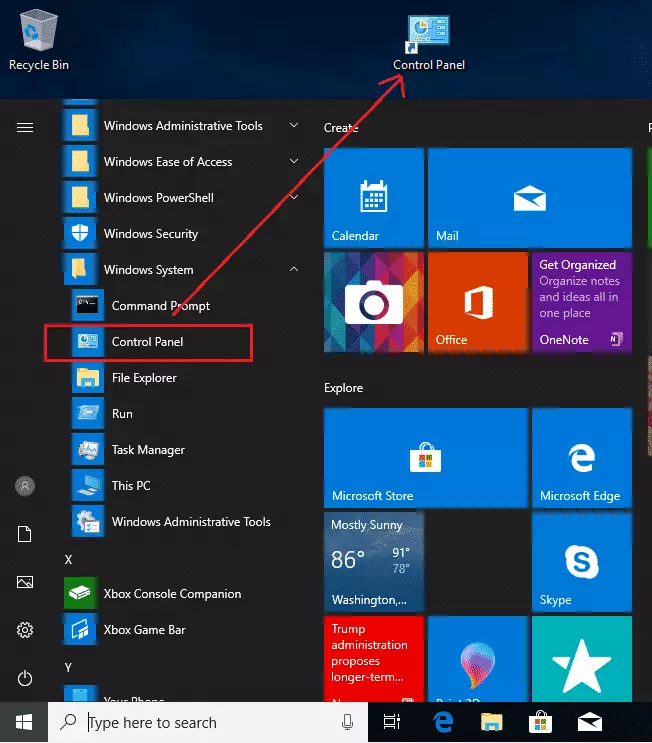Expand the Start menu hamburger navigation
This screenshot has width=652, height=743.
click(25, 127)
